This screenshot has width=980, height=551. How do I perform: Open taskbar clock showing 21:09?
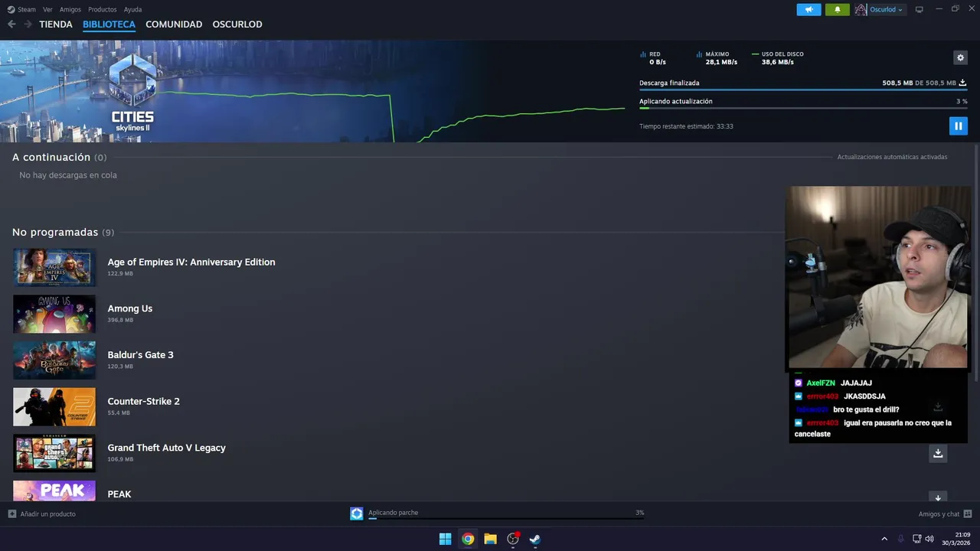[x=956, y=539]
